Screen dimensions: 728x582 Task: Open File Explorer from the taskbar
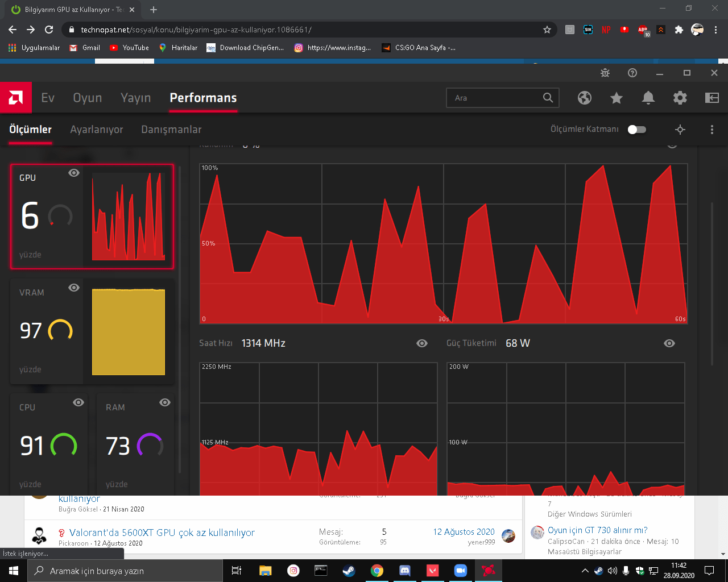click(265, 571)
